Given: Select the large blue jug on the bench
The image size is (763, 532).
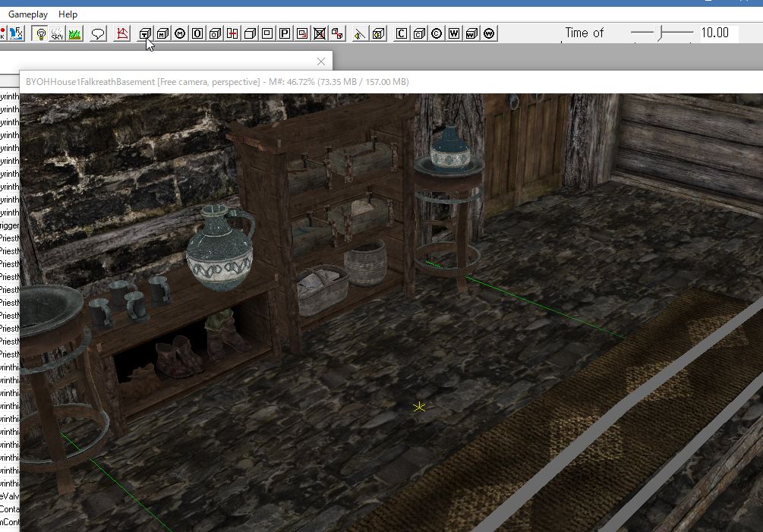Looking at the screenshot, I should [x=220, y=248].
